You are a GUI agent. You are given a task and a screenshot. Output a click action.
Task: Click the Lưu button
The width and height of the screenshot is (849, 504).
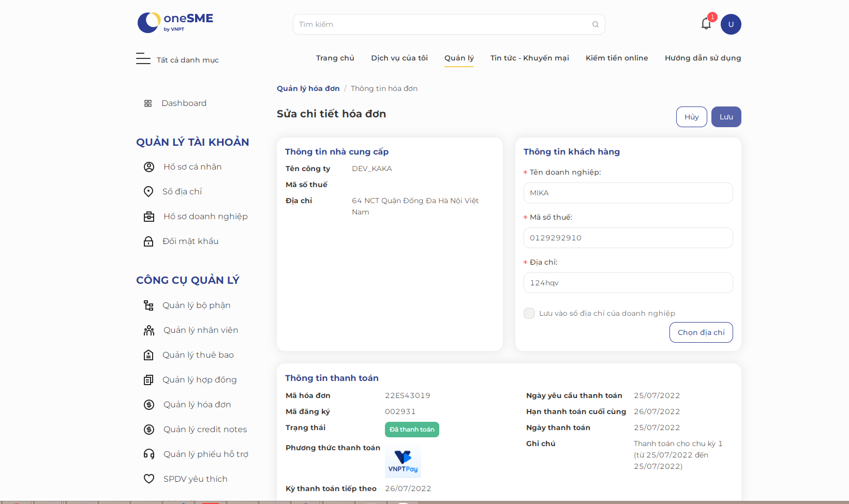point(726,117)
